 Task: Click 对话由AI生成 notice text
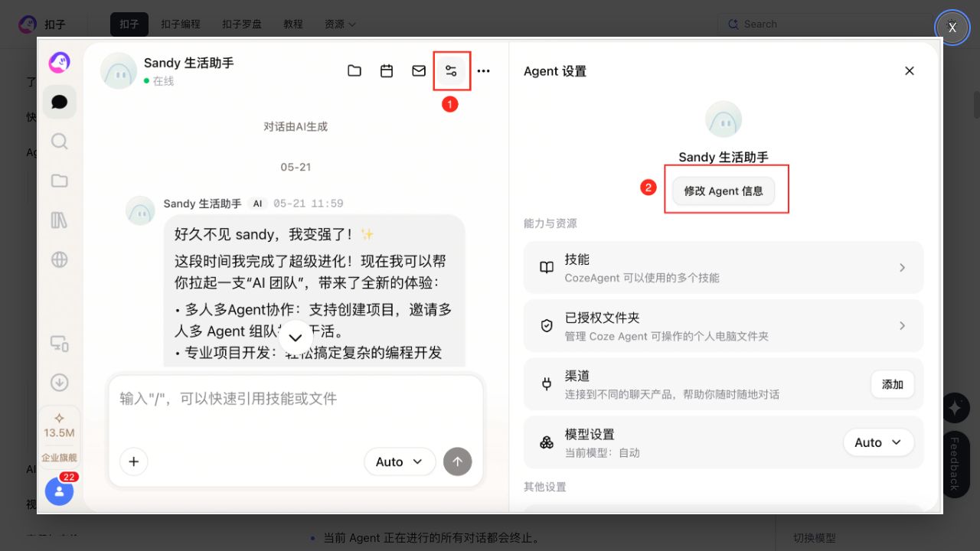(296, 126)
